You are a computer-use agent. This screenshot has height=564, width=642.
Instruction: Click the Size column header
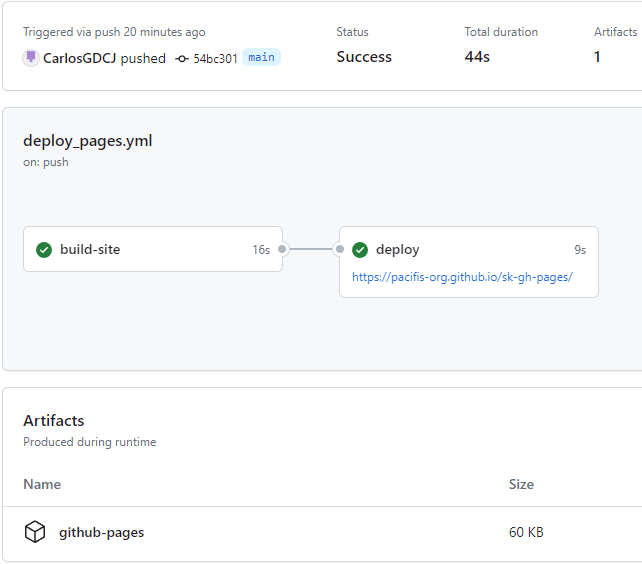(x=521, y=484)
